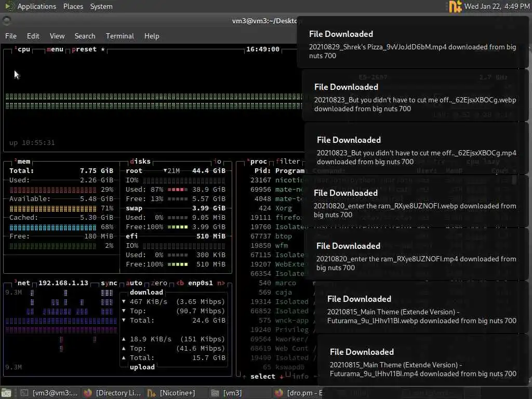Screen dimensions: 532x399
Task: Toggle io mode in disks box
Action: pos(218,162)
